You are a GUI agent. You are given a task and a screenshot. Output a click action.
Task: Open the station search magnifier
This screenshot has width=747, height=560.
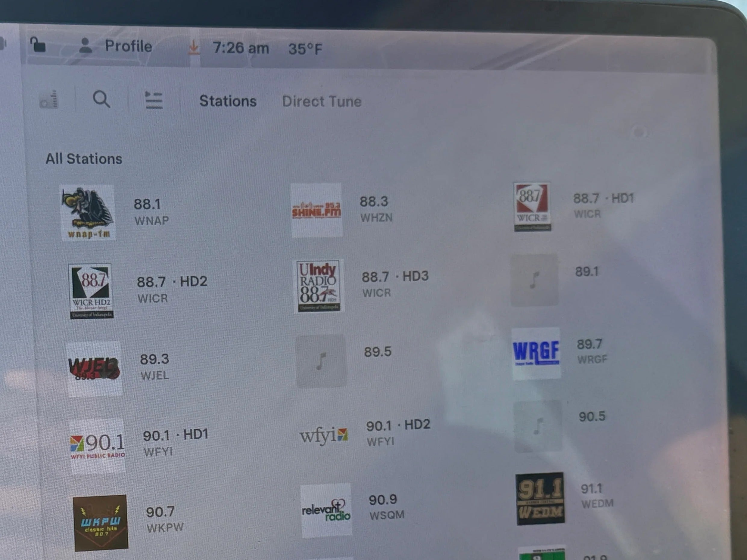(101, 100)
